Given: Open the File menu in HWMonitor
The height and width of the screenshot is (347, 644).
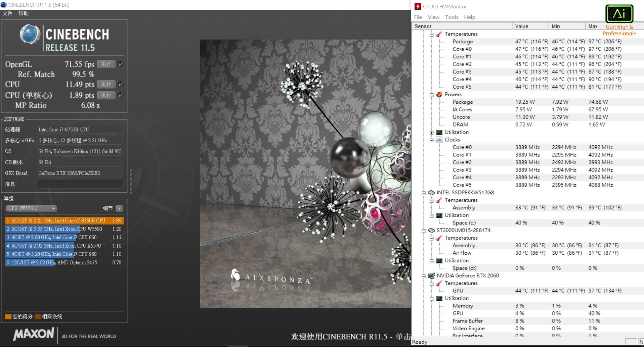Looking at the screenshot, I should 418,17.
